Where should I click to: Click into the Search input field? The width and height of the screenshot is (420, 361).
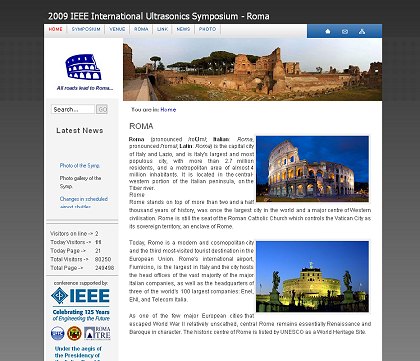click(x=73, y=109)
